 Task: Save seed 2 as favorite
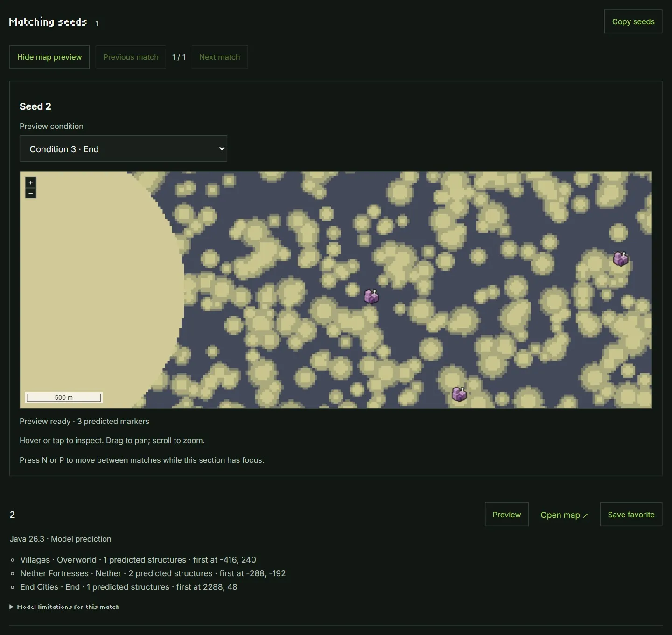631,515
